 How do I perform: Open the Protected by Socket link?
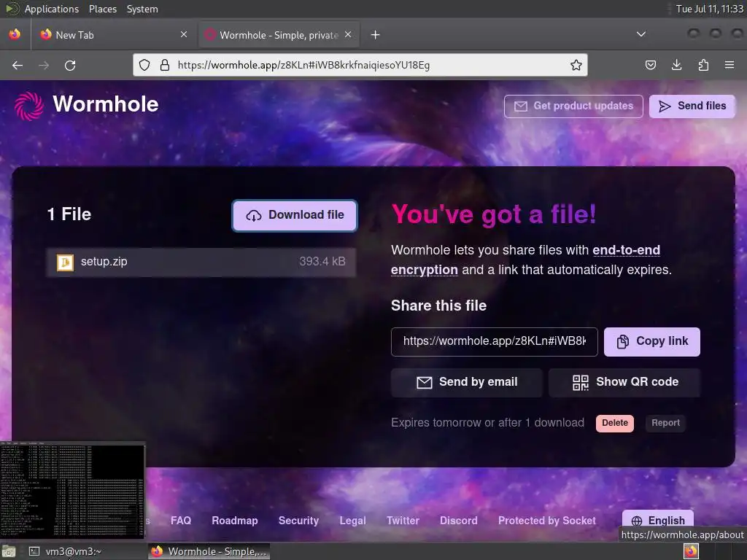547,521
